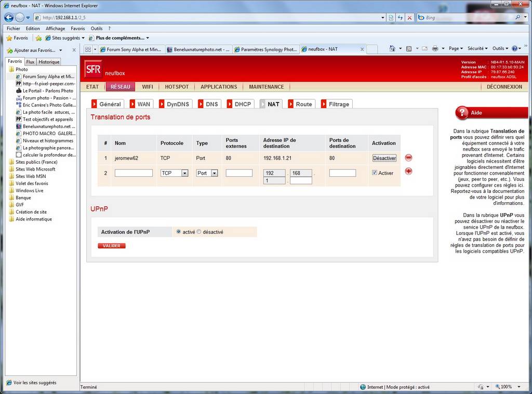The width and height of the screenshot is (532, 394).
Task: Click the Bing search magnifier icon
Action: [518, 17]
